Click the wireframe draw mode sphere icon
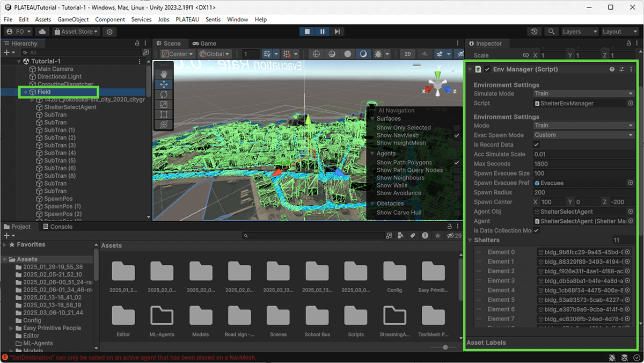The image size is (644, 363). (316, 54)
